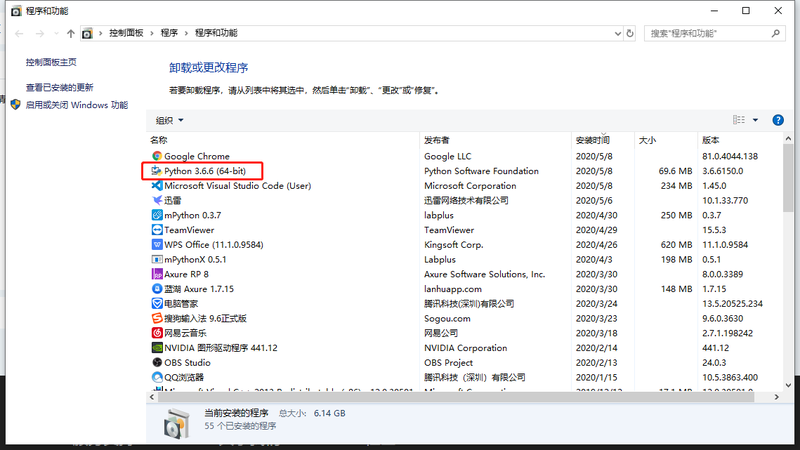Expand breadcrumb arrow after 程序
The width and height of the screenshot is (800, 450).
(x=186, y=33)
